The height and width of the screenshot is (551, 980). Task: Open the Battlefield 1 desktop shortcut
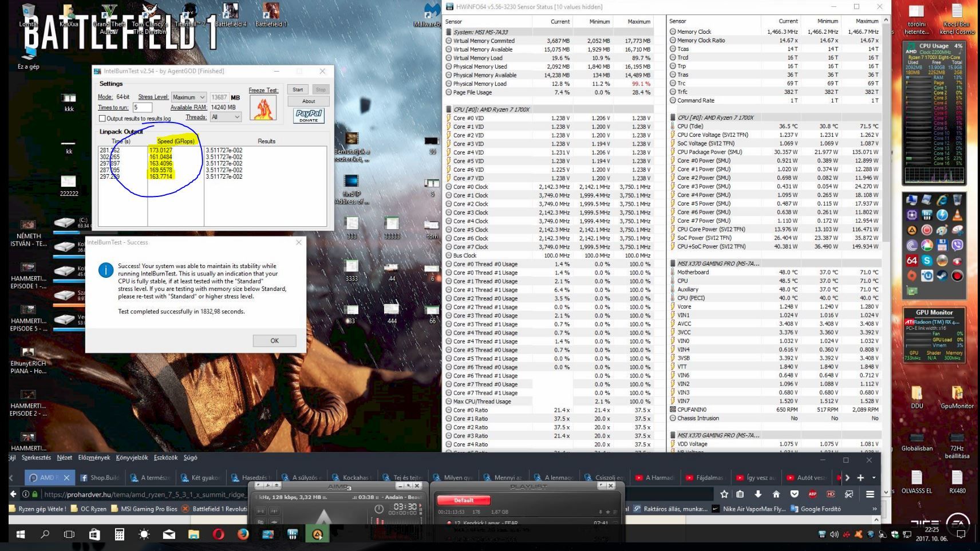271,15
